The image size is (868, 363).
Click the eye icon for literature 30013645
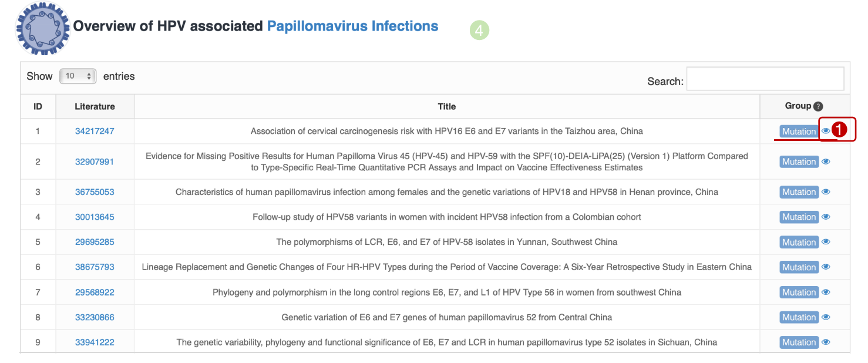826,217
